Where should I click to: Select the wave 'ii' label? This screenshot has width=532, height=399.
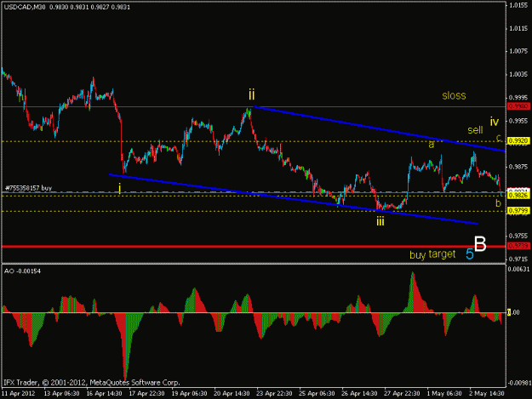coord(251,94)
